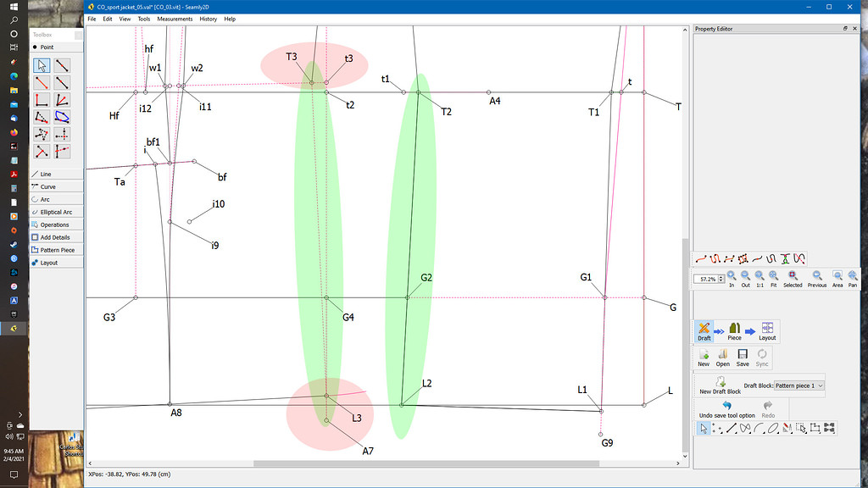Click Undo save tool option

click(726, 407)
